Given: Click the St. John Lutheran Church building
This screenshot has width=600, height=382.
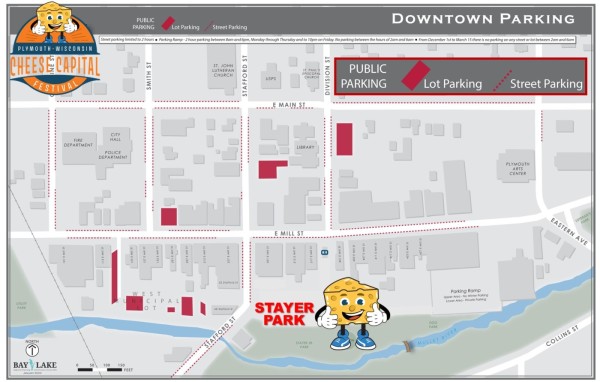Looking at the screenshot, I should 223,69.
